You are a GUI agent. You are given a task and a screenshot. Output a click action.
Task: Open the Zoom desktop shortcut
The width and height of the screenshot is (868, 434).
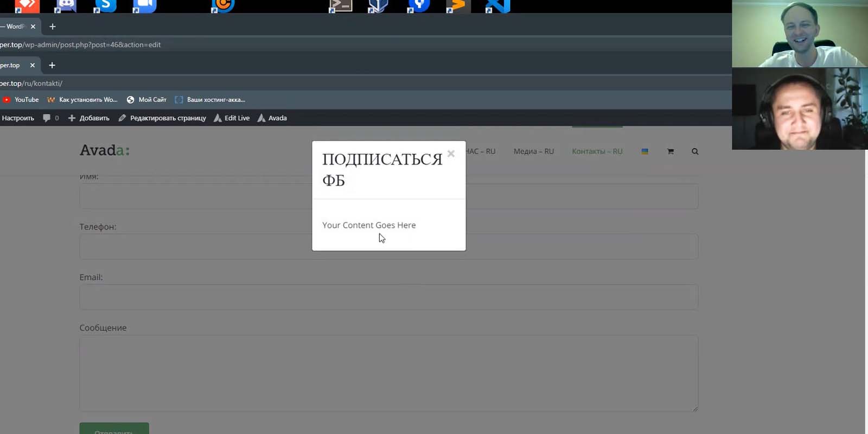coord(144,6)
